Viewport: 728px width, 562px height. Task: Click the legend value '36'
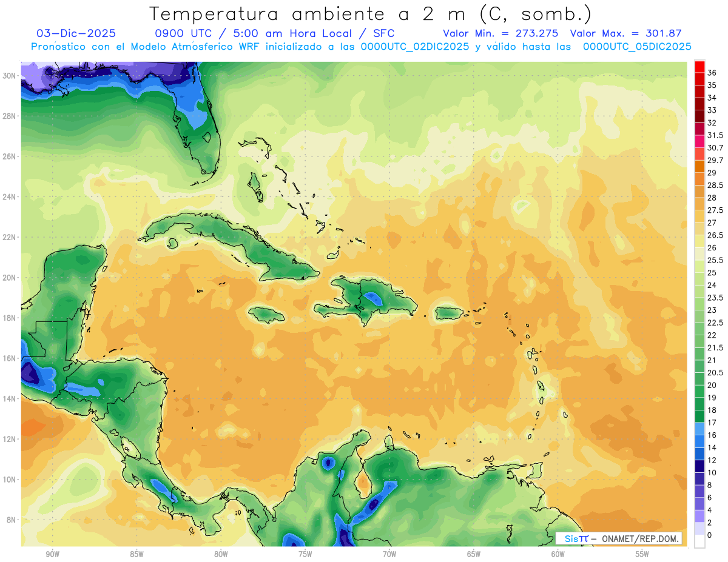[712, 73]
